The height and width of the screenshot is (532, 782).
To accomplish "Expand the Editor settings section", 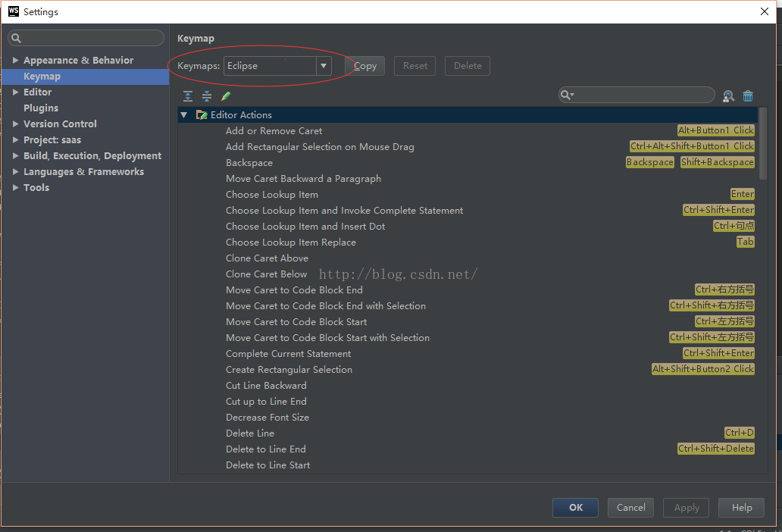I will [15, 92].
